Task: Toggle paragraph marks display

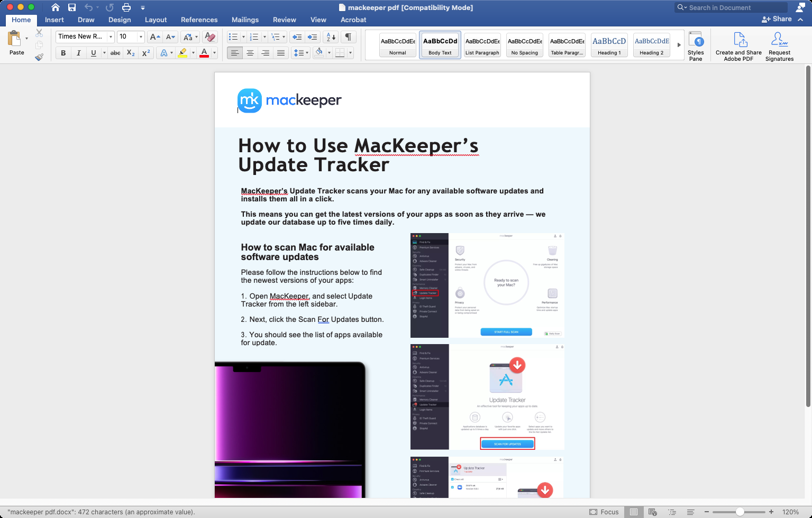Action: click(348, 36)
